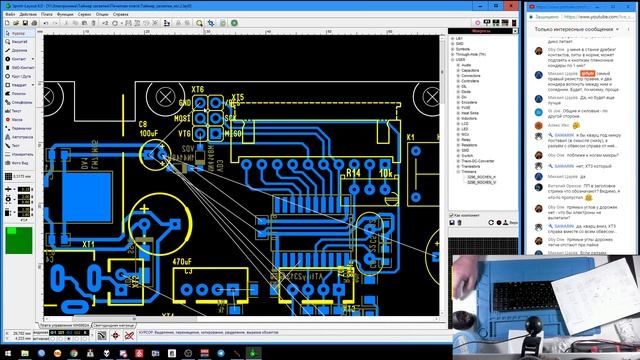Click the Open file folder icon
The width and height of the screenshot is (640, 360).
[x=16, y=23]
